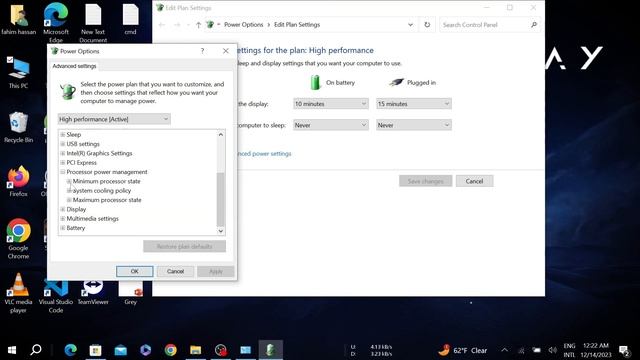Click Restore plan defaults button
The image size is (640, 360).
184,247
